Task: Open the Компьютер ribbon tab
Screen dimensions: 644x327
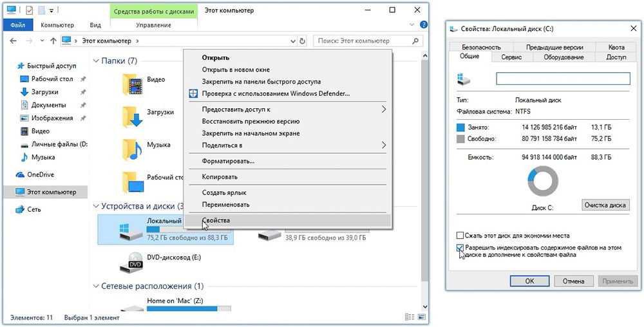Action: coord(57,25)
